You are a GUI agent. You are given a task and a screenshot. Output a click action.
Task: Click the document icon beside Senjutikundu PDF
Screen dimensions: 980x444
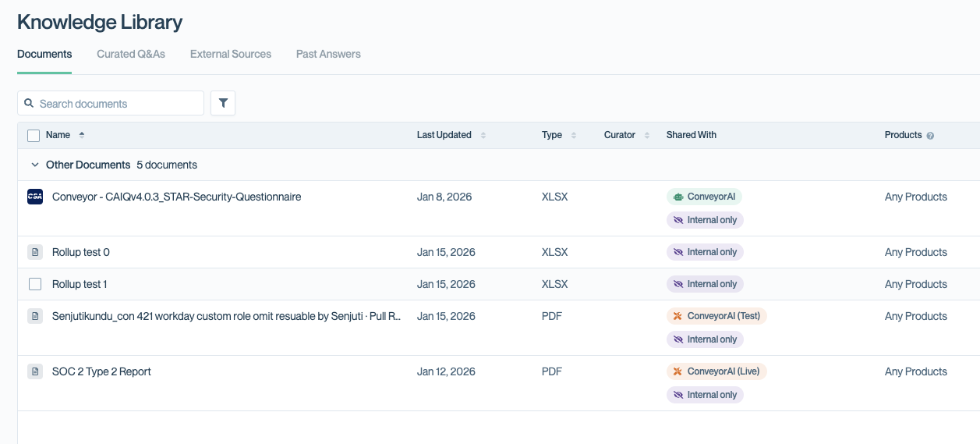(x=35, y=316)
